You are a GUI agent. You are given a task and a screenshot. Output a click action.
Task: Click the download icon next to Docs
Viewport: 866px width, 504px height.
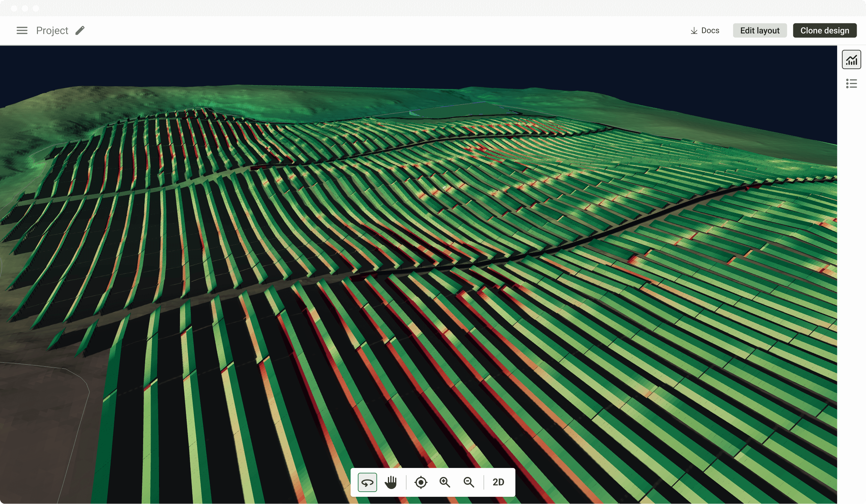[x=693, y=30]
